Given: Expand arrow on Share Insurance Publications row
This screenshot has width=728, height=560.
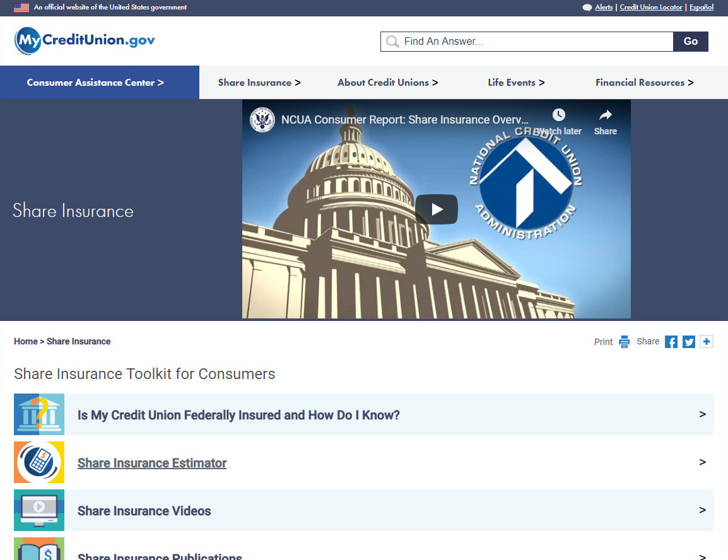Looking at the screenshot, I should (x=703, y=556).
